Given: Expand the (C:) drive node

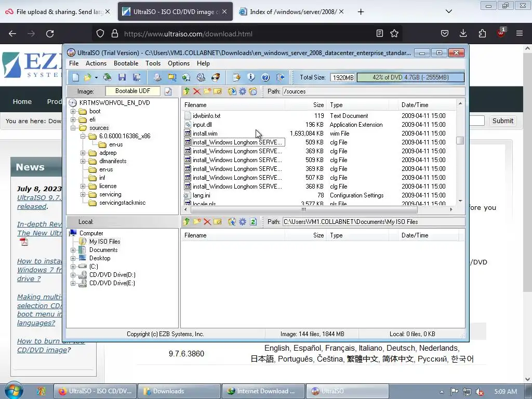Looking at the screenshot, I should [x=73, y=267].
